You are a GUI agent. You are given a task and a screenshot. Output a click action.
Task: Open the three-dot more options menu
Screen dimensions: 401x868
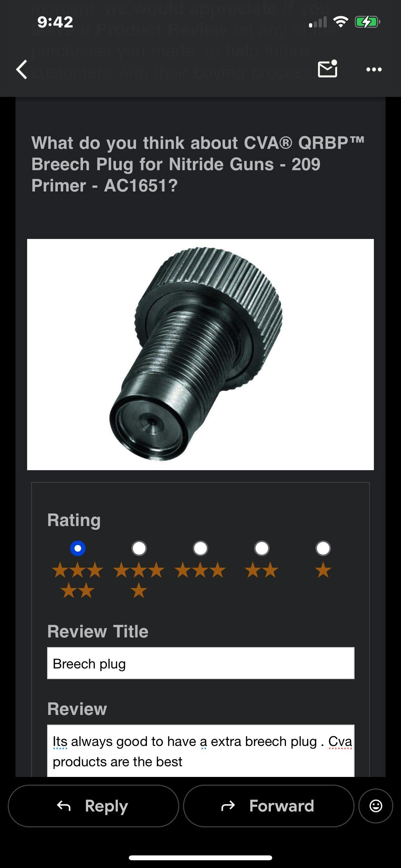[374, 69]
